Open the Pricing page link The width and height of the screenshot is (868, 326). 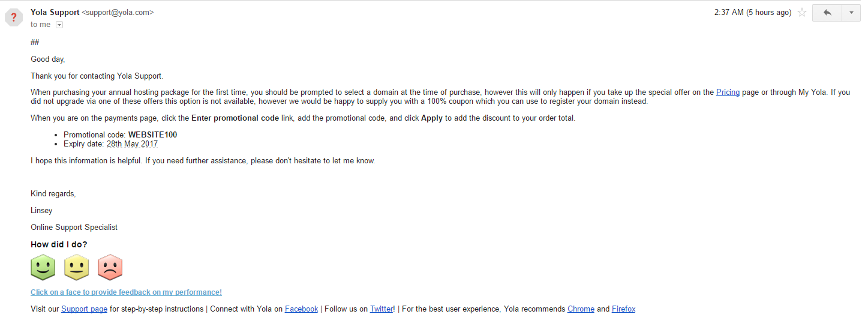(728, 92)
